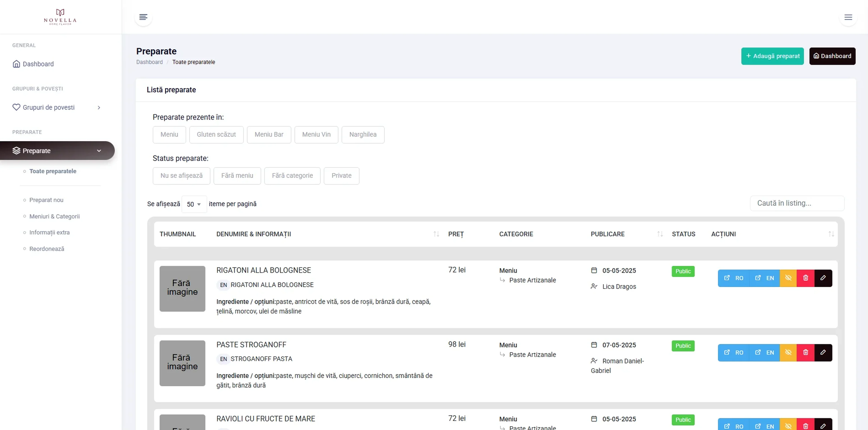Select the PASTE STROGANOFF dish title

(251, 345)
